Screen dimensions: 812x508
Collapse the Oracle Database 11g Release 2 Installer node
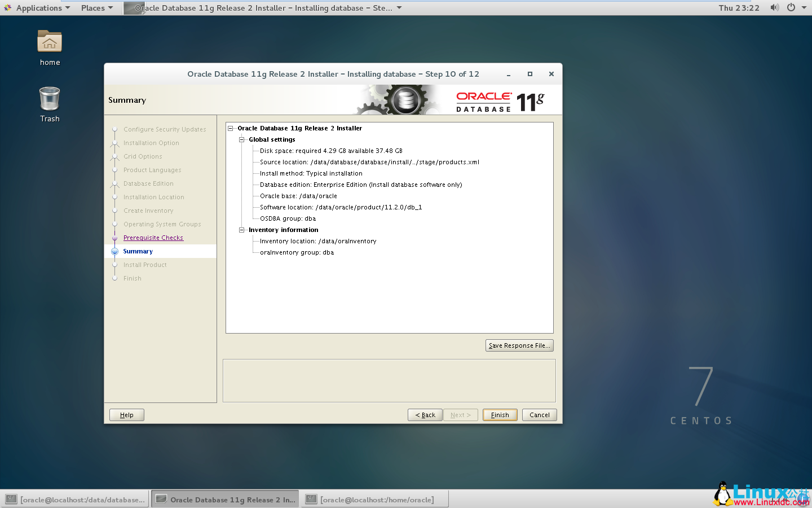230,128
